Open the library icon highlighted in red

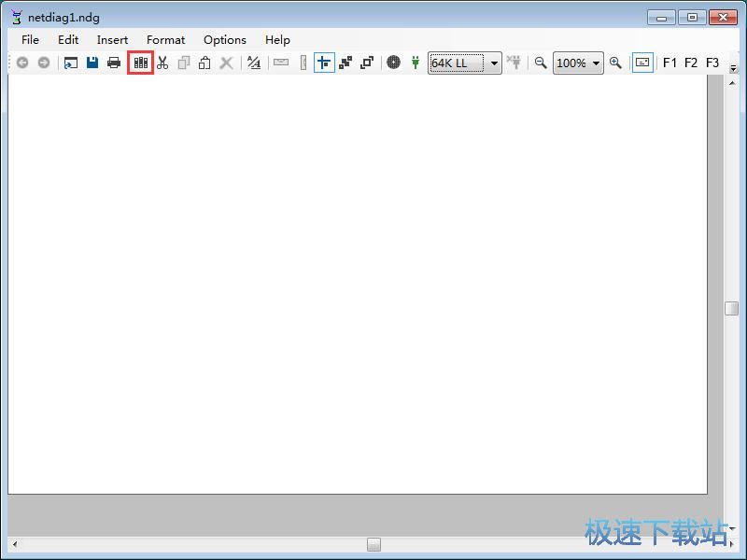point(141,63)
